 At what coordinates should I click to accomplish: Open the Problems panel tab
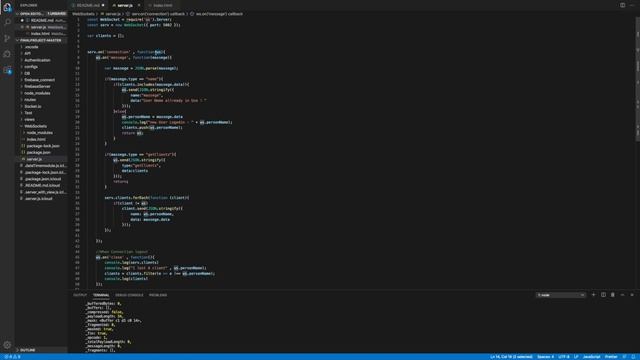coord(158,295)
